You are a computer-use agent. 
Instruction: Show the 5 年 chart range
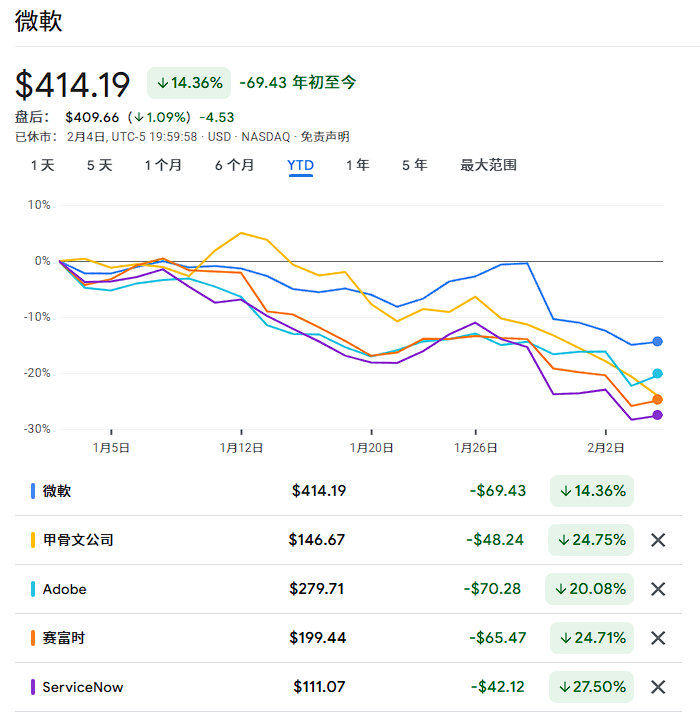pos(414,165)
